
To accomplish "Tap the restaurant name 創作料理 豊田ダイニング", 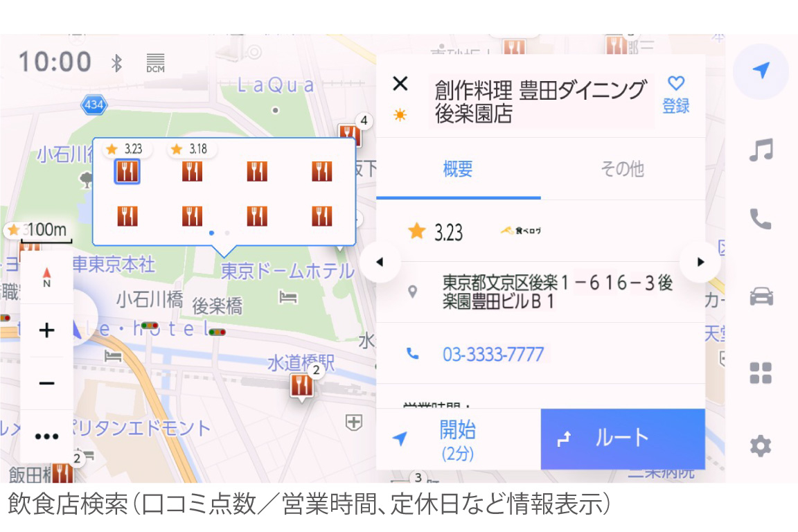I will 540,101.
